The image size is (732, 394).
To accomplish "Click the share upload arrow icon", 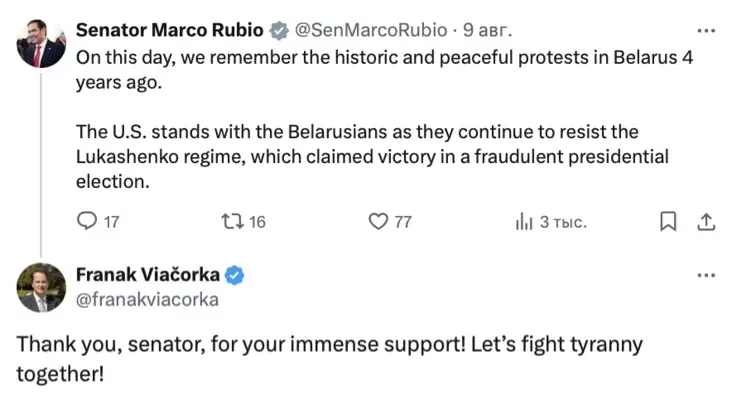I will 706,222.
